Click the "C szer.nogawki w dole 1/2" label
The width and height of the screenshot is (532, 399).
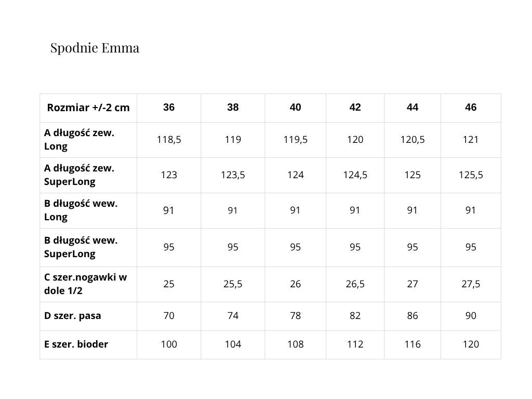coord(85,284)
